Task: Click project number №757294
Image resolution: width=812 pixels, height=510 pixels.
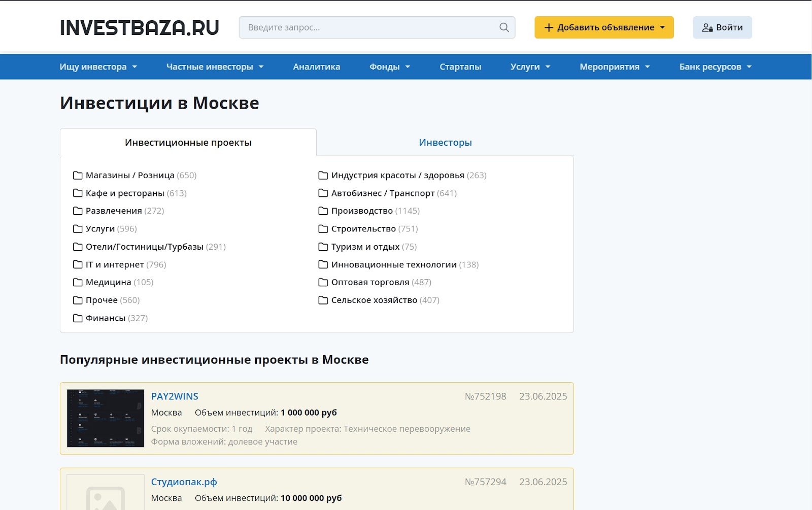Action: pyautogui.click(x=486, y=482)
